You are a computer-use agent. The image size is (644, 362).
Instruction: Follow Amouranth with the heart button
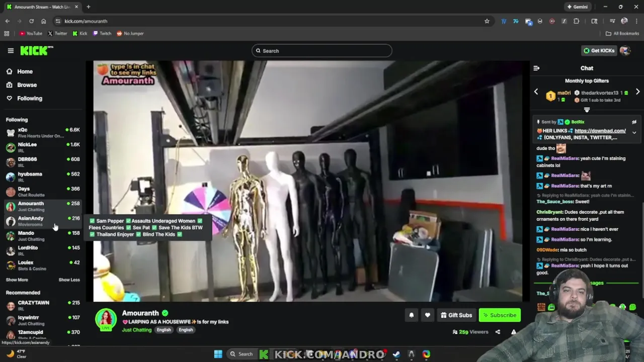point(427,315)
